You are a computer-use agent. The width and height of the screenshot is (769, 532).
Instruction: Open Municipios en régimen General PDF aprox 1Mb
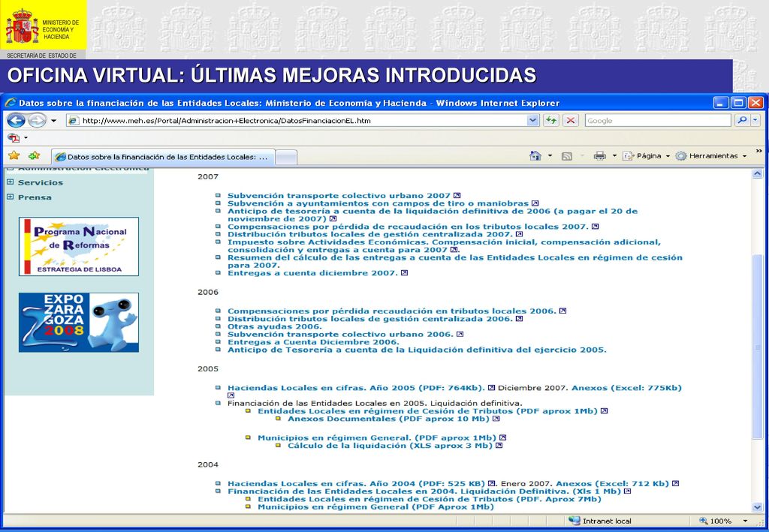coord(377,438)
